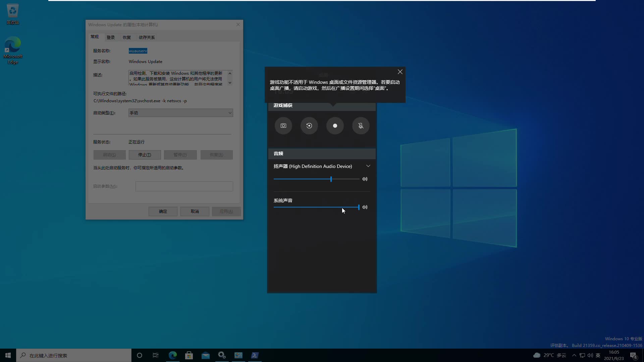Image resolution: width=644 pixels, height=362 pixels.
Task: Open the notification center icon
Action: coord(634,355)
